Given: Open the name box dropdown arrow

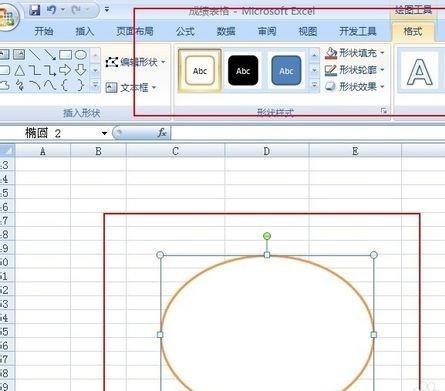Looking at the screenshot, I should click(x=104, y=133).
